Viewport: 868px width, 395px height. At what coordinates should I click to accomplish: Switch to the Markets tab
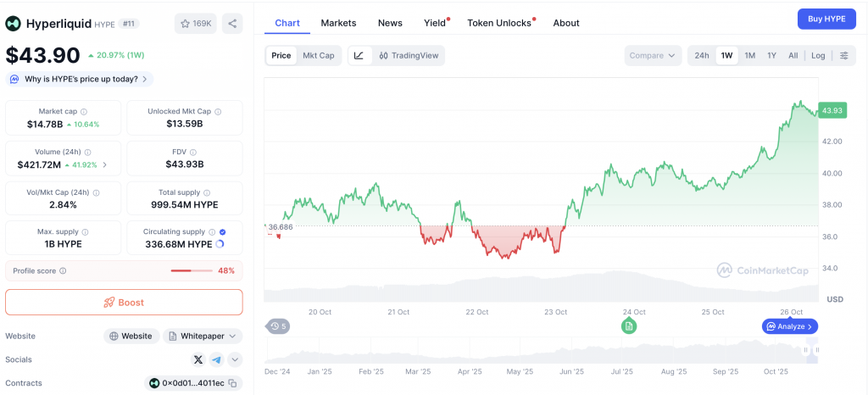coord(338,23)
